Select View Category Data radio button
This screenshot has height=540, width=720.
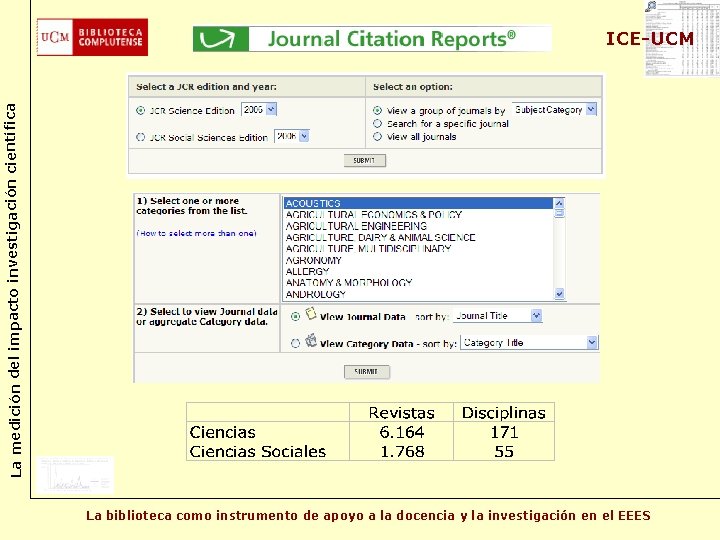click(295, 343)
